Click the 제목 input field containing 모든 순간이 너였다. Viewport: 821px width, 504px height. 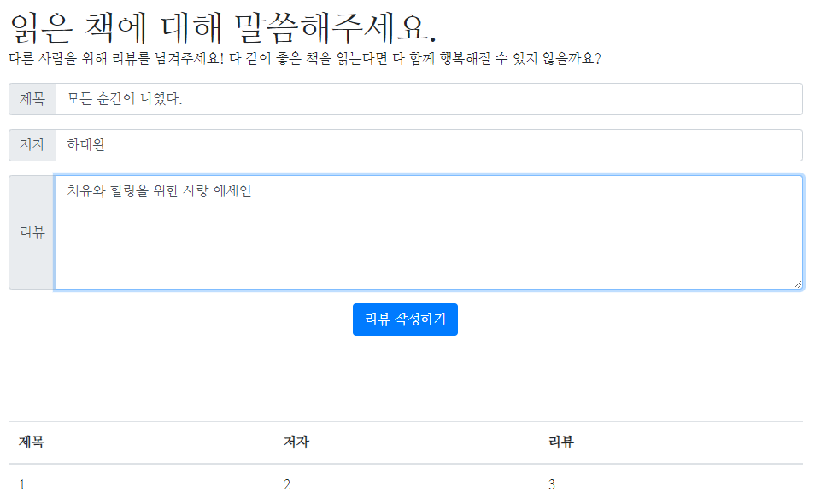[x=429, y=99]
